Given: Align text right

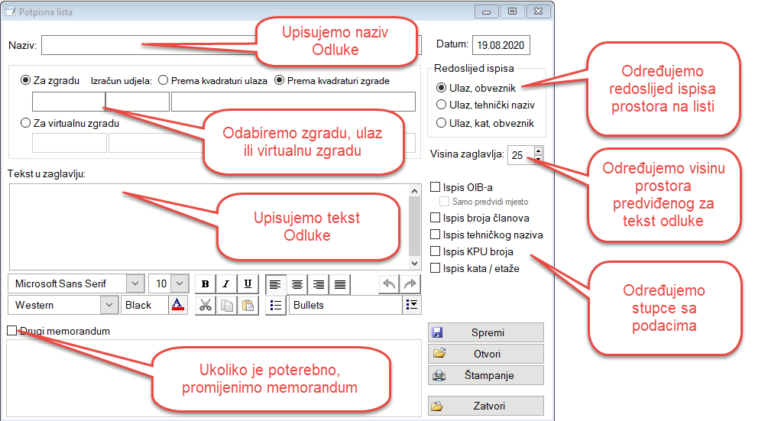Looking at the screenshot, I should (x=318, y=284).
